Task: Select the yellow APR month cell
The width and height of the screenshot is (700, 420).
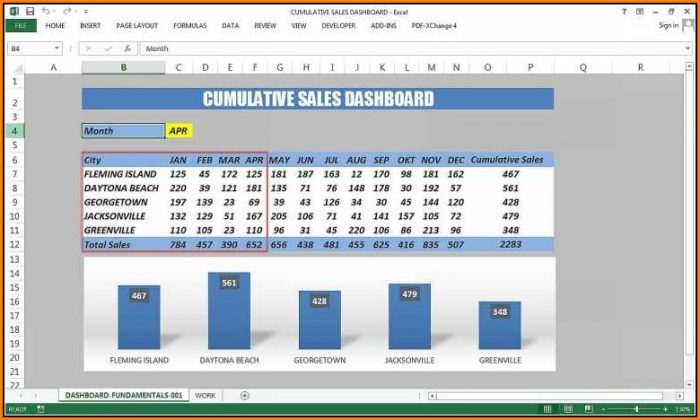Action: [x=179, y=130]
